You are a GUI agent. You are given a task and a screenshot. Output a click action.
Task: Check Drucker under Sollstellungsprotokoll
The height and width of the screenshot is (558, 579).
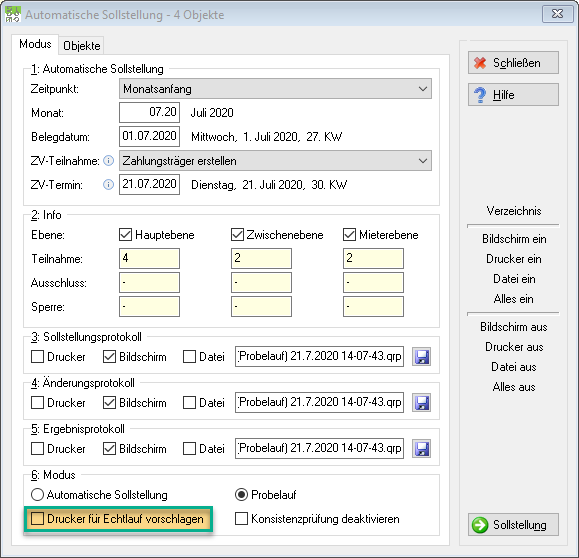tap(37, 357)
